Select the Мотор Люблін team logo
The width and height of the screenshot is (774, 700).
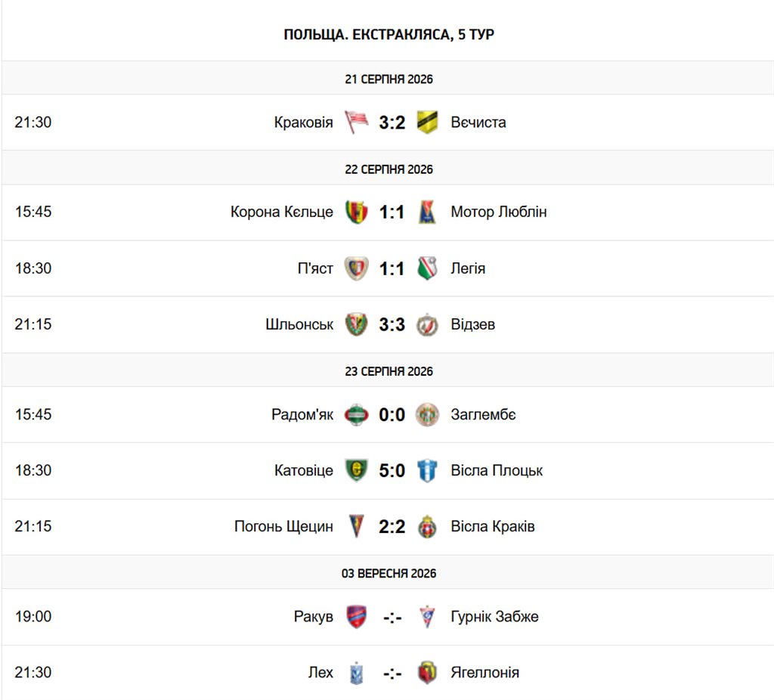point(427,212)
